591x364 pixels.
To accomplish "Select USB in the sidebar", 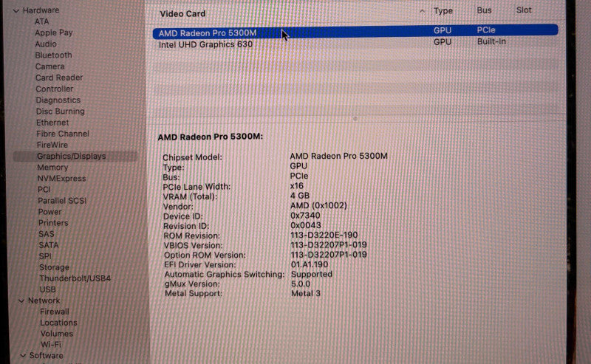I will point(47,289).
